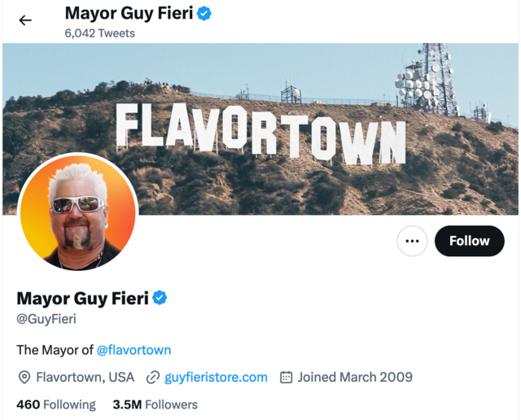Screen dimensions: 521x420
Task: Click the 6,042 Tweets count
Action: (99, 33)
